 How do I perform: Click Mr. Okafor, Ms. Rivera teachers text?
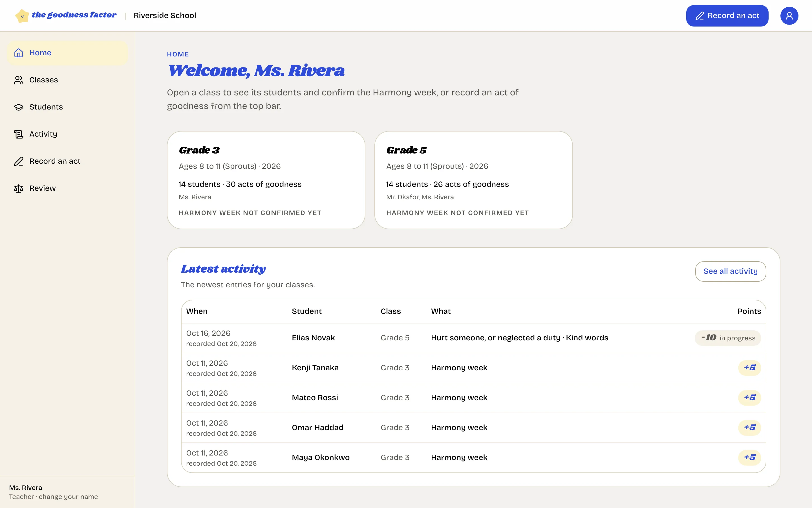pos(420,197)
